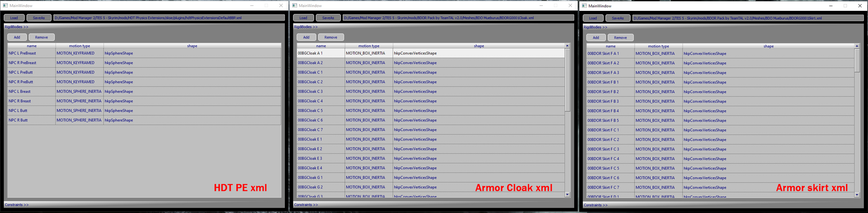Select the NPC R PreBreast row
This screenshot has height=213, width=868.
tap(144, 63)
